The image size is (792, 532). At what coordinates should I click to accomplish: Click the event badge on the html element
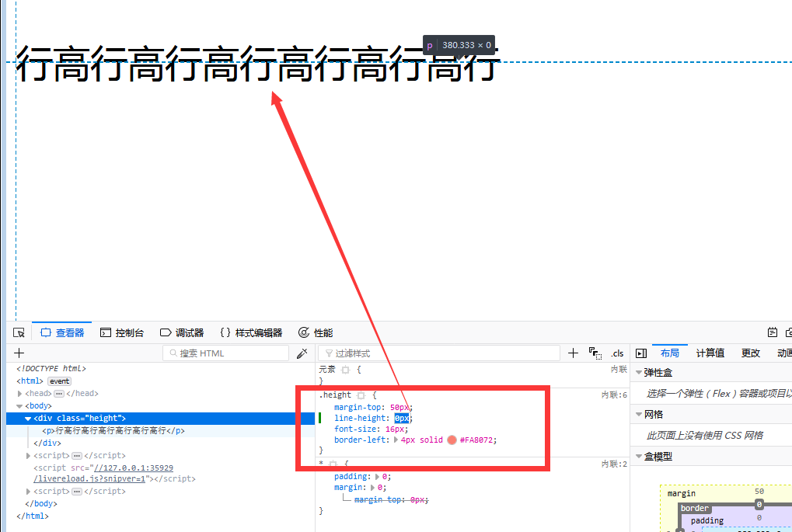coord(59,381)
